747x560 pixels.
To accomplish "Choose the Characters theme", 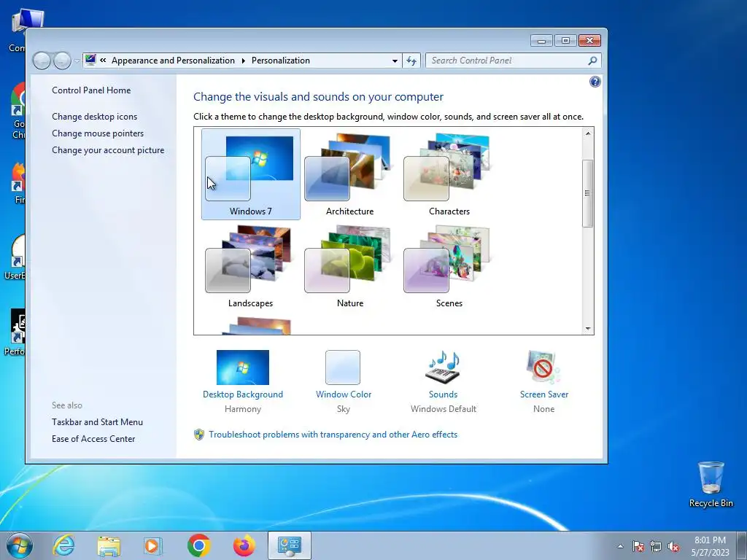I will (449, 174).
